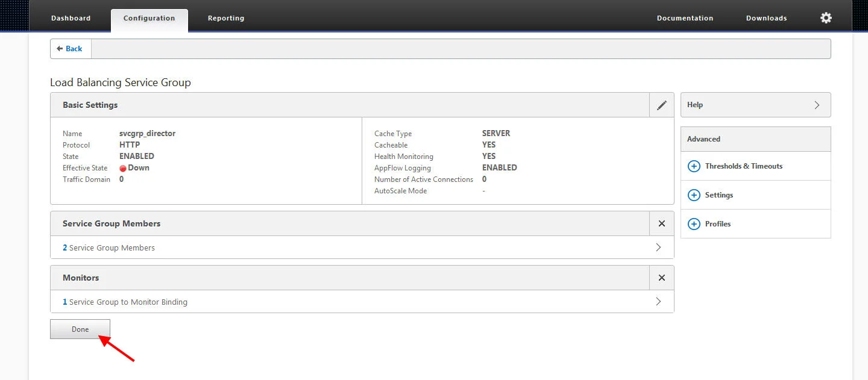The width and height of the screenshot is (868, 380).
Task: Click the Service Group Members header title
Action: click(x=112, y=223)
